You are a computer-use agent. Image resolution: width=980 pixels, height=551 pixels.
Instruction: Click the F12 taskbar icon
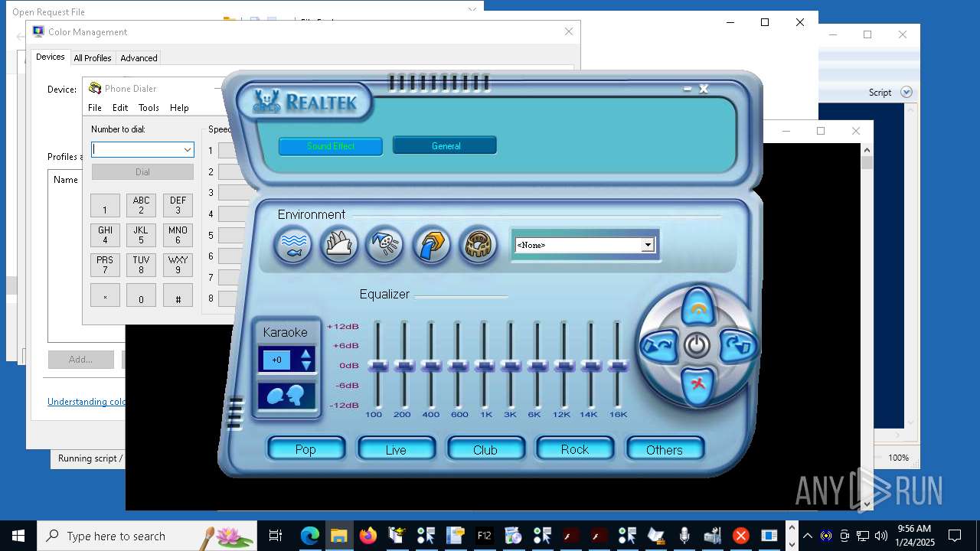[484, 536]
